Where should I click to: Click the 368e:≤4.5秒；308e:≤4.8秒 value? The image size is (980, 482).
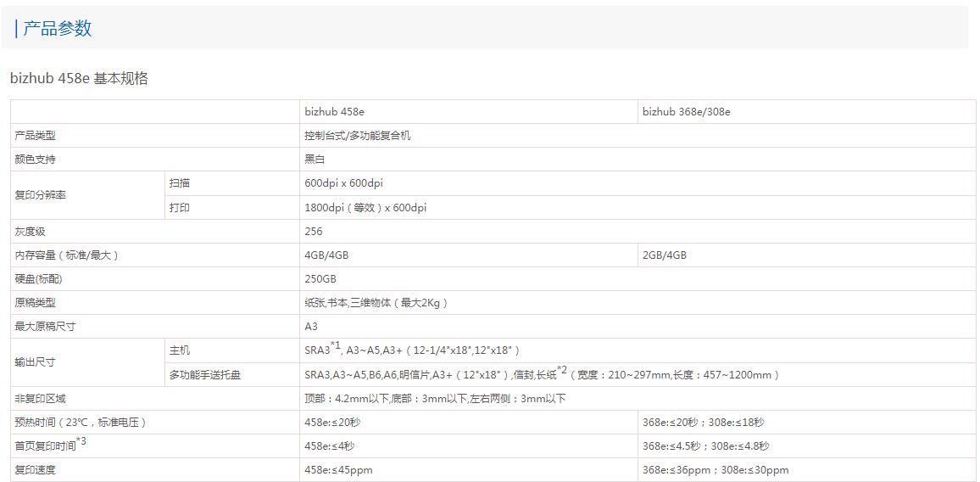705,446
